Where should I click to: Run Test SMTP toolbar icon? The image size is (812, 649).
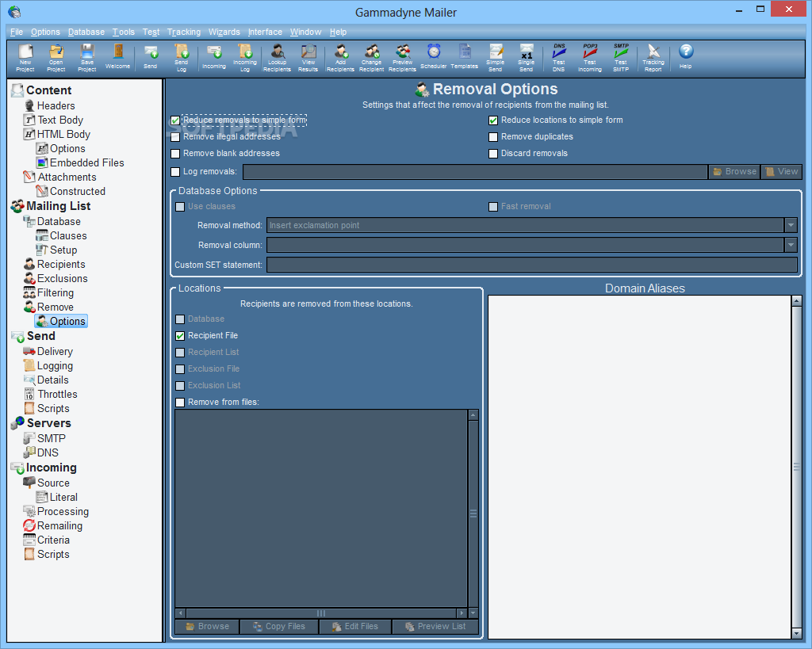point(621,57)
